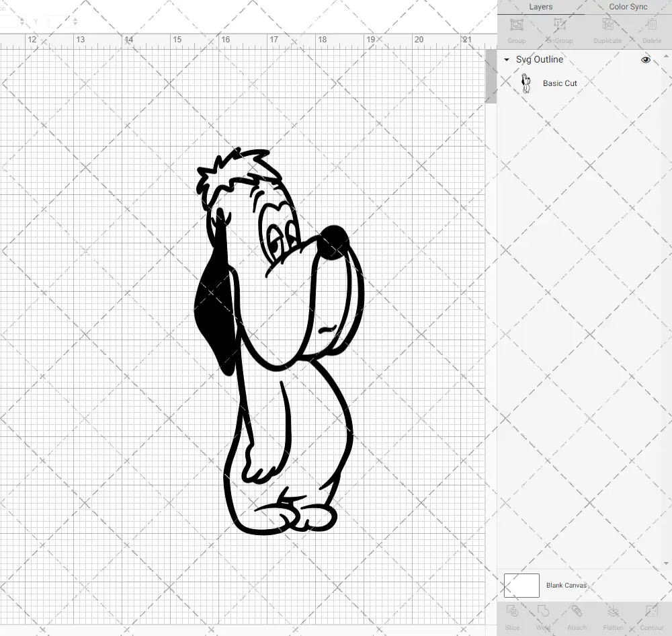
Task: Open the Blank Canvas color swatch
Action: pos(521,585)
